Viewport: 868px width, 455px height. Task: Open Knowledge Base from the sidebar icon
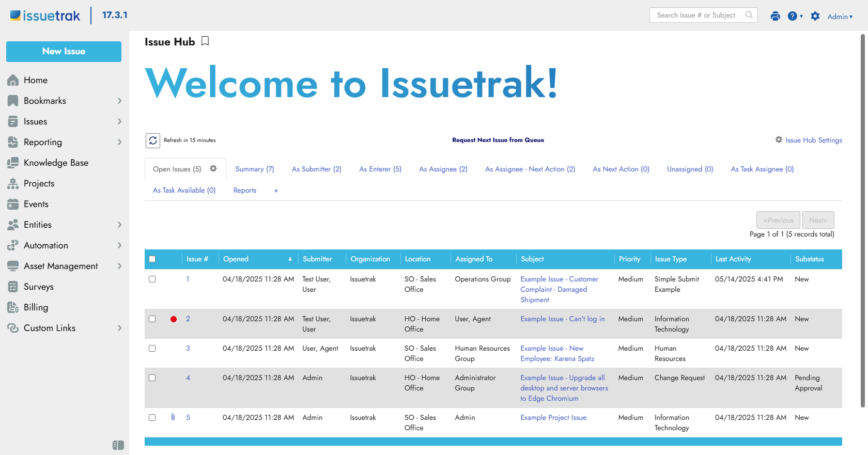pyautogui.click(x=13, y=163)
